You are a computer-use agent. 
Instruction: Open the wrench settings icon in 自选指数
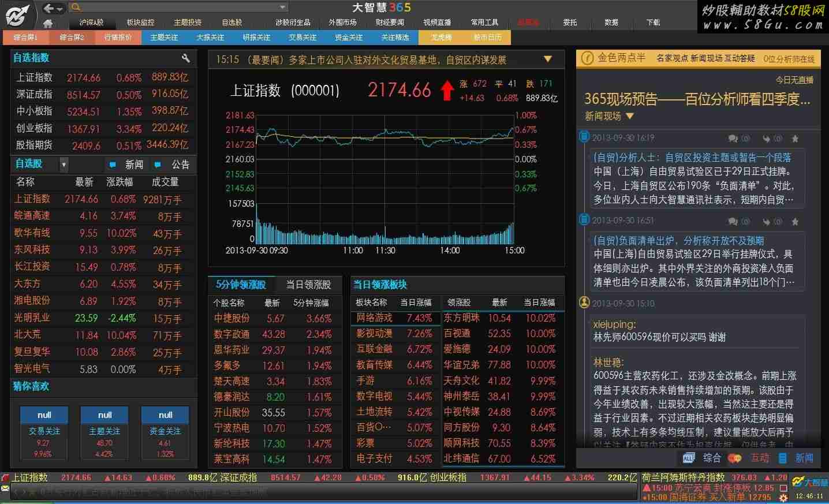(185, 58)
